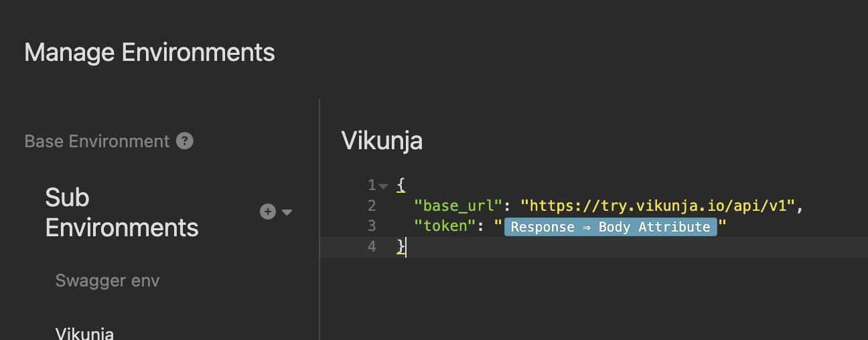Open the Swagger env sub environment

point(107,280)
